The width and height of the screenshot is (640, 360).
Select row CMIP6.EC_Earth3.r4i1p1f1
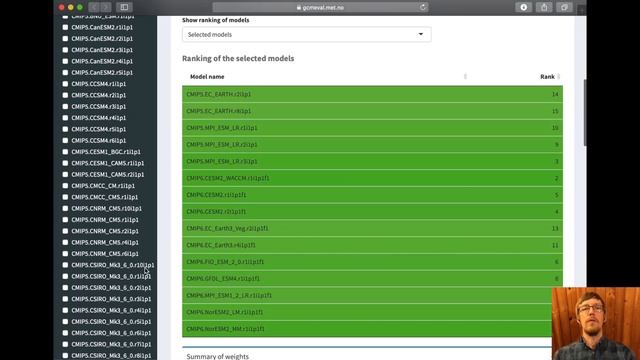[372, 245]
